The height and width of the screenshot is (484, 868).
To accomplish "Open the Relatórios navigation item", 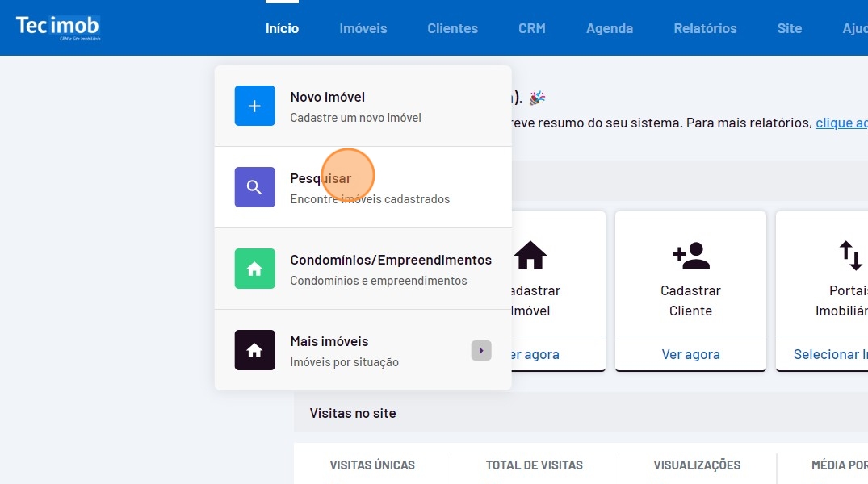I will pyautogui.click(x=705, y=28).
